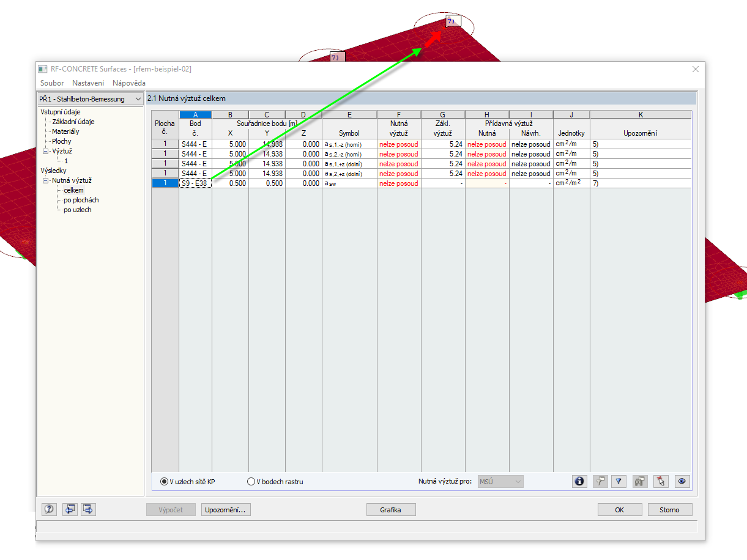
Task: Click the grayed flag filter icon button
Action: [x=600, y=481]
